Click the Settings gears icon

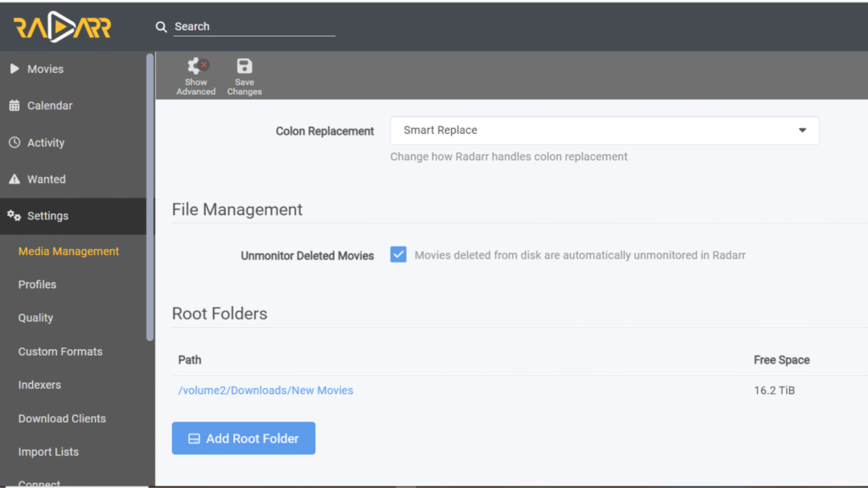(x=14, y=216)
